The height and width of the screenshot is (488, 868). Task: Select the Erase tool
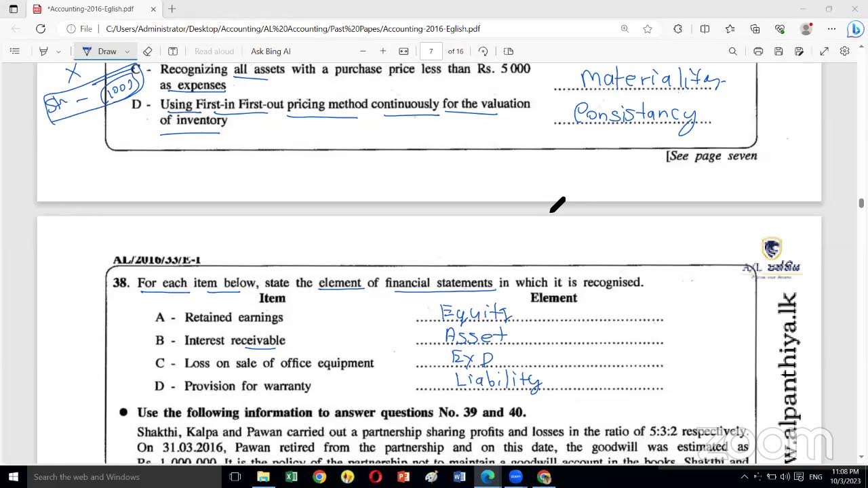click(x=147, y=52)
